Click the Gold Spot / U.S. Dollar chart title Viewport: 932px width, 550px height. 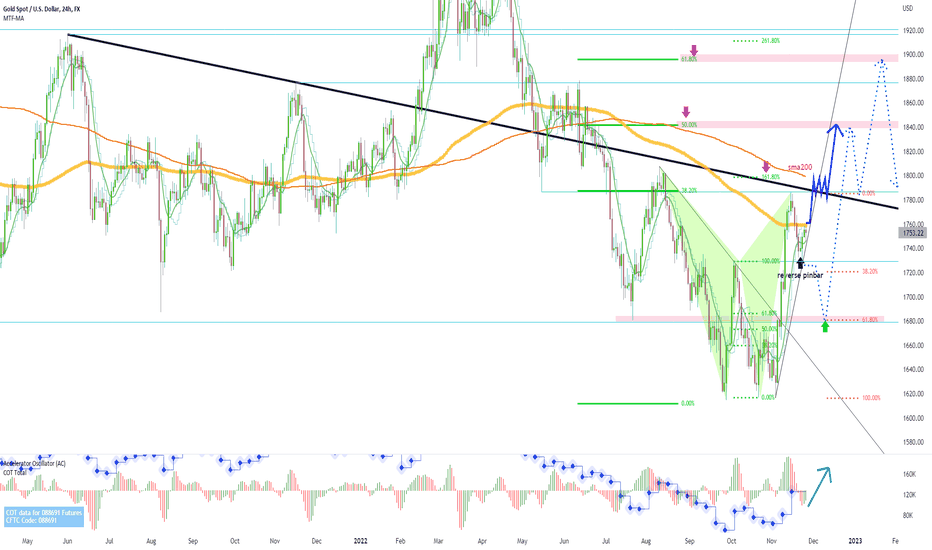pos(41,10)
